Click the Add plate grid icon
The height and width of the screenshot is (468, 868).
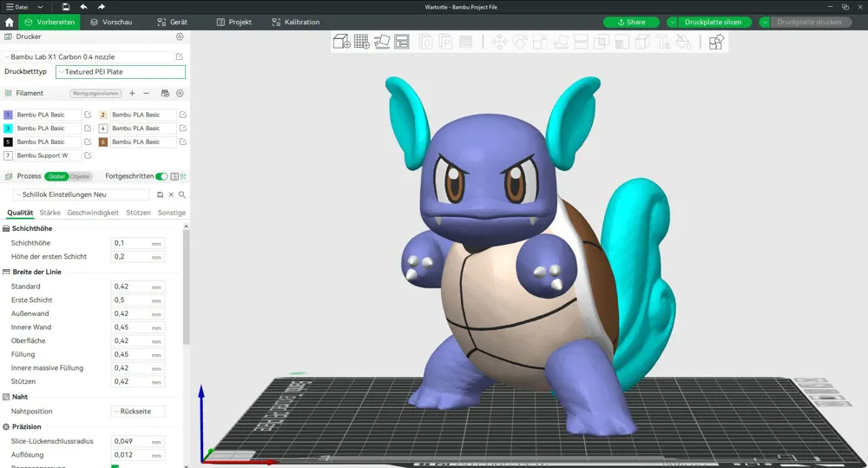361,42
